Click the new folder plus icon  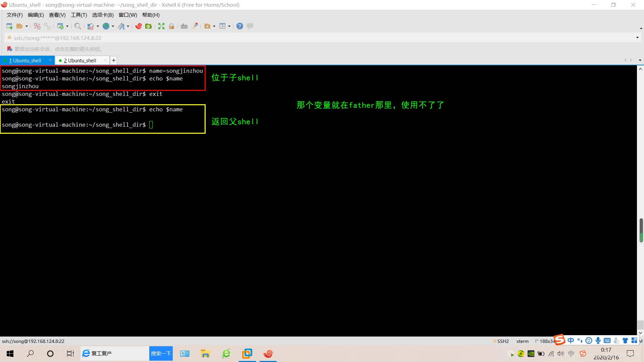[x=207, y=26]
